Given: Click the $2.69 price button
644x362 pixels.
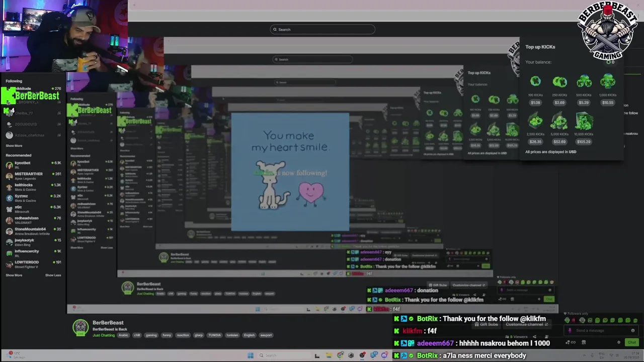Looking at the screenshot, I should (559, 103).
